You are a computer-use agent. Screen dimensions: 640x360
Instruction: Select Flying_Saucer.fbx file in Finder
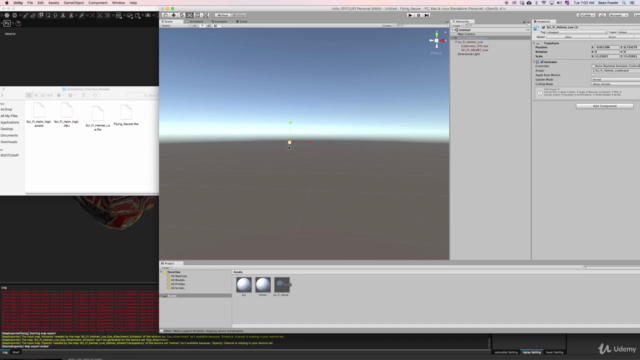click(x=126, y=115)
